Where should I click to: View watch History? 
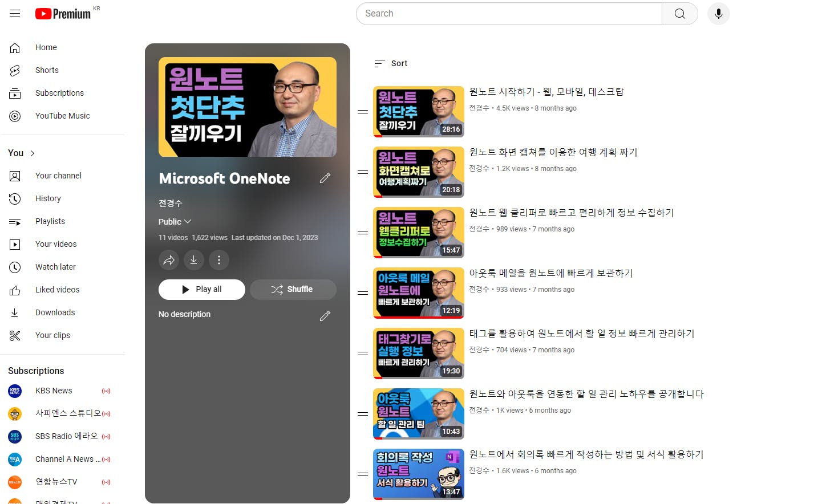click(x=62, y=198)
